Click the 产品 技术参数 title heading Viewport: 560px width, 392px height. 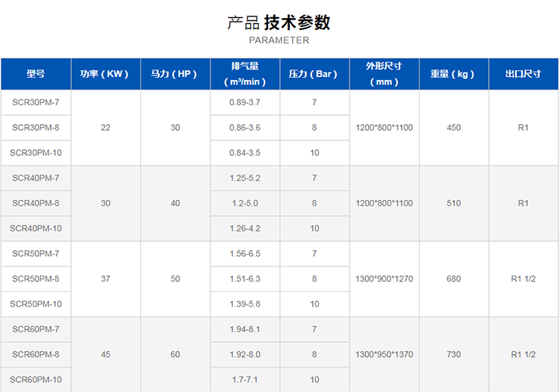coord(279,22)
